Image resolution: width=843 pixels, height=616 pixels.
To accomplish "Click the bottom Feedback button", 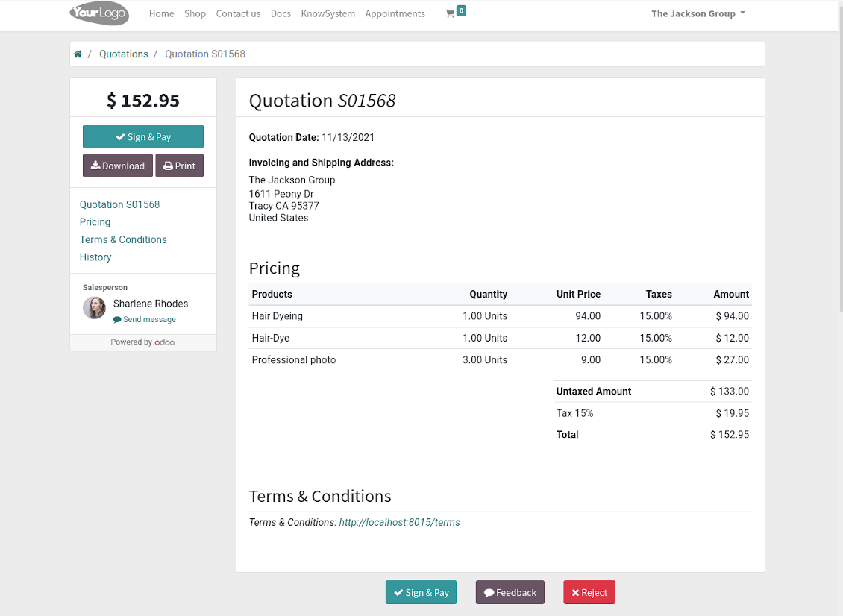I will (x=510, y=592).
